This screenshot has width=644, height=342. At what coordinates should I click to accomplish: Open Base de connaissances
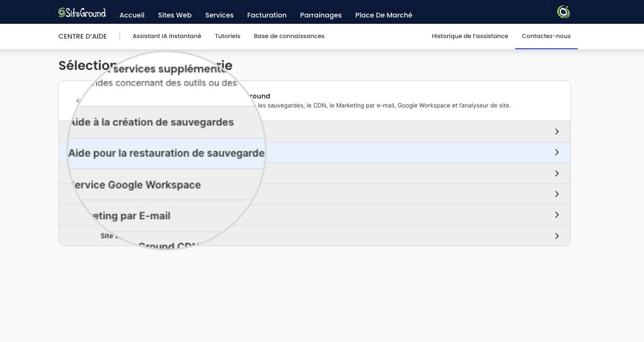[289, 36]
